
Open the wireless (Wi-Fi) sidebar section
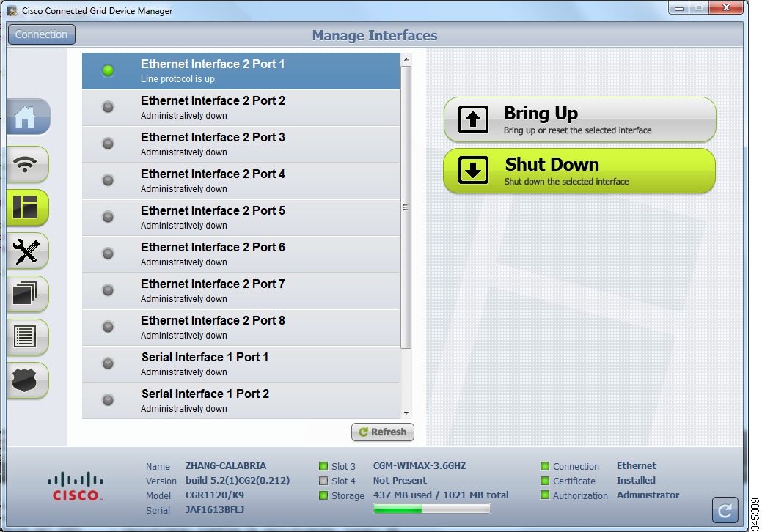pos(27,165)
